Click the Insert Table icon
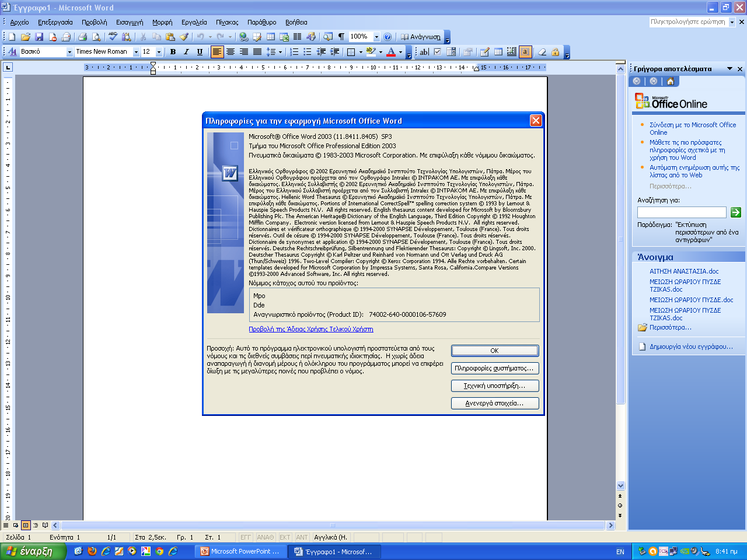747x560 pixels. 271,37
